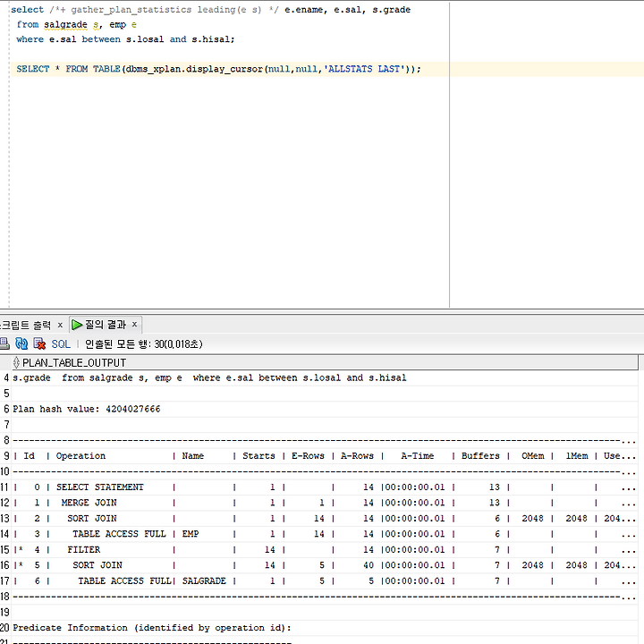The image size is (644, 644).
Task: Click the delete row icon in results toolbar
Action: 39,343
